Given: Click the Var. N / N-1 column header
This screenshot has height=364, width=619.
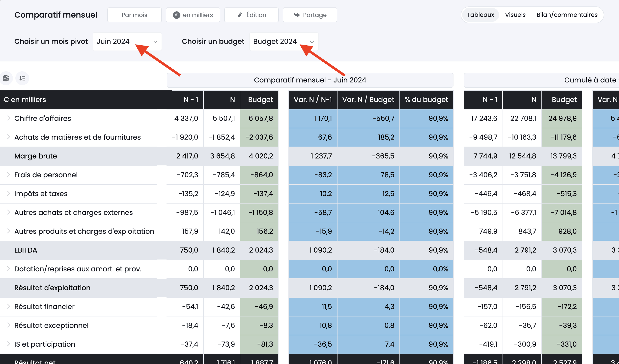Looking at the screenshot, I should click(313, 100).
